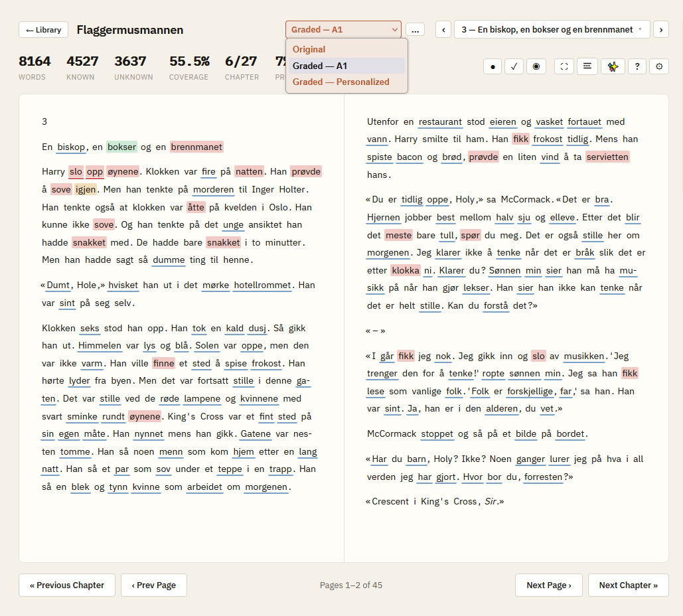Click the underlined word 'forskjellige'
This screenshot has width=683, height=616.
530,391
